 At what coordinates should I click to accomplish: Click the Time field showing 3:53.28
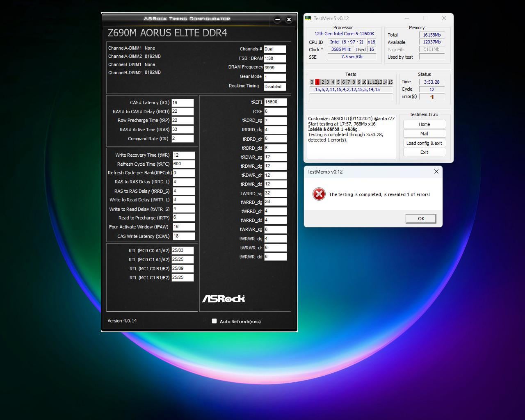(x=432, y=82)
